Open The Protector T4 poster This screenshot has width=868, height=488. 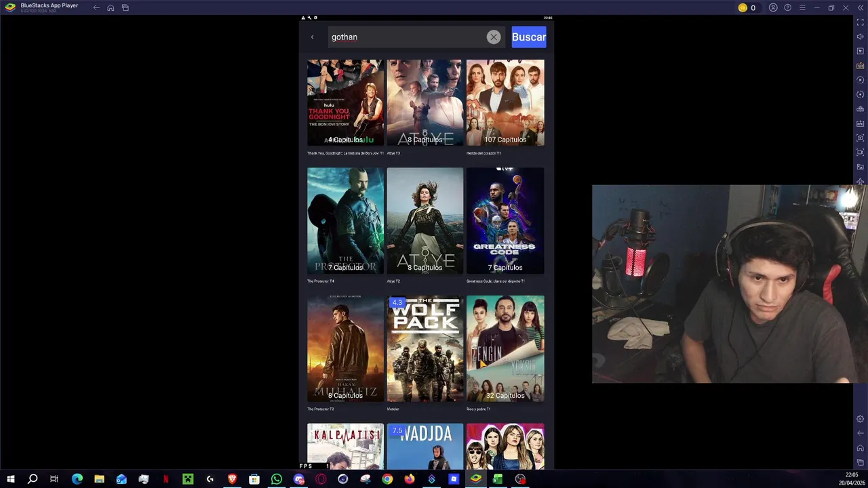345,220
